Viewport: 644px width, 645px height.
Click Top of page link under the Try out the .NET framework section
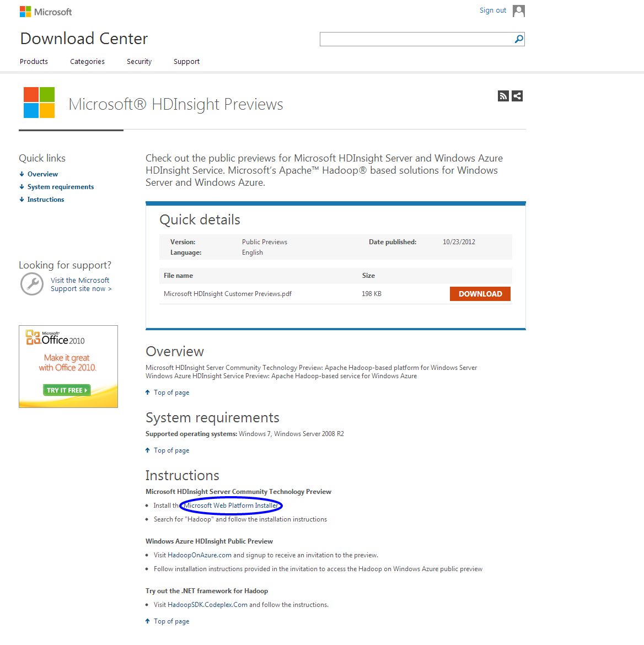coord(171,621)
